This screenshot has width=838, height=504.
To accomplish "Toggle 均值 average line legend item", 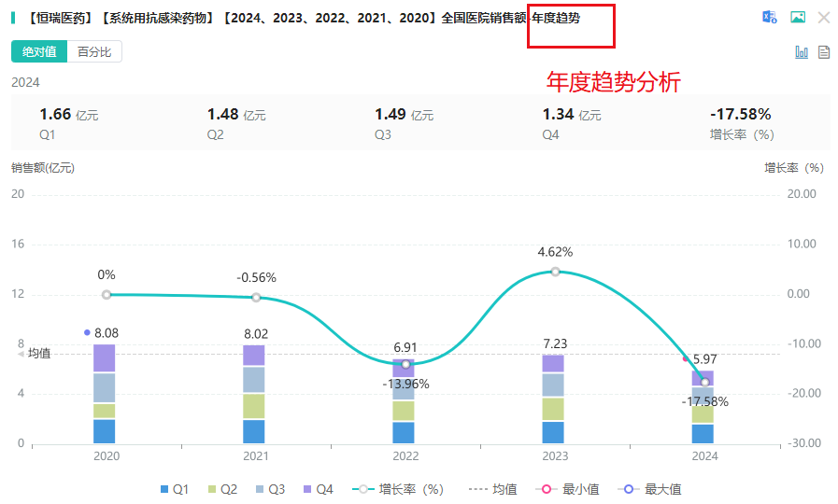I will point(492,489).
